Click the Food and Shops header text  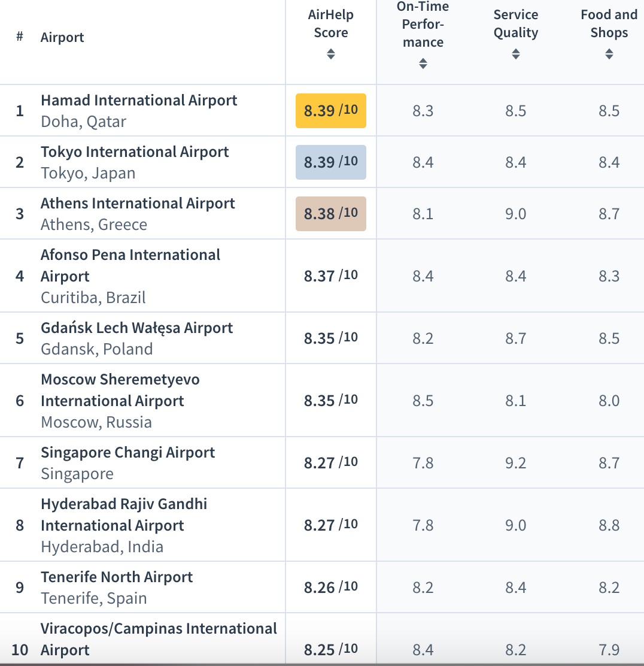click(x=609, y=24)
